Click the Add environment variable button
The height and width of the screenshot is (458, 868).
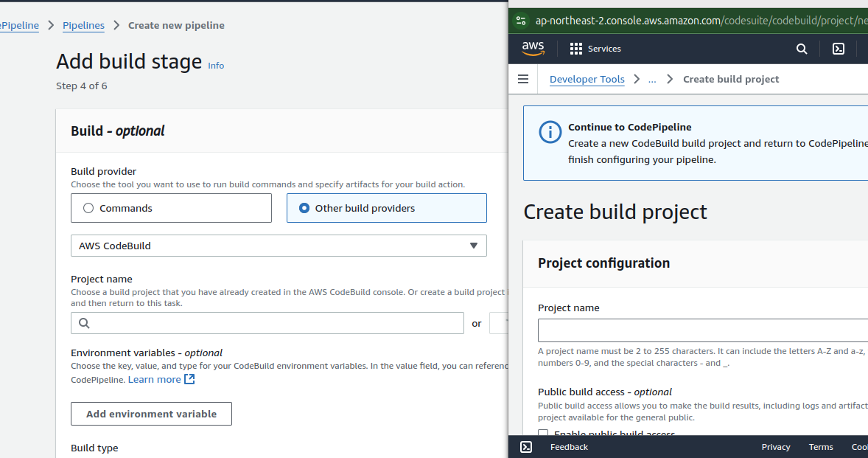click(x=151, y=414)
